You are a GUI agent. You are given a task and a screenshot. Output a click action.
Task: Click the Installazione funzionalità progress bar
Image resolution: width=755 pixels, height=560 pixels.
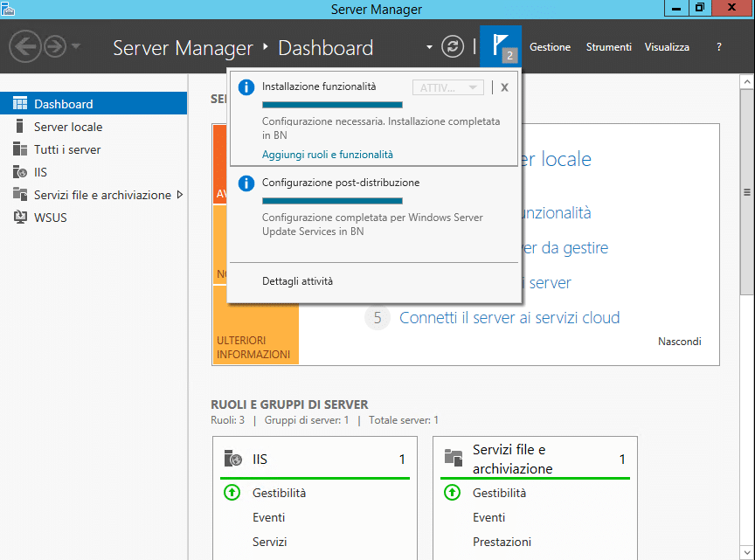tap(332, 105)
